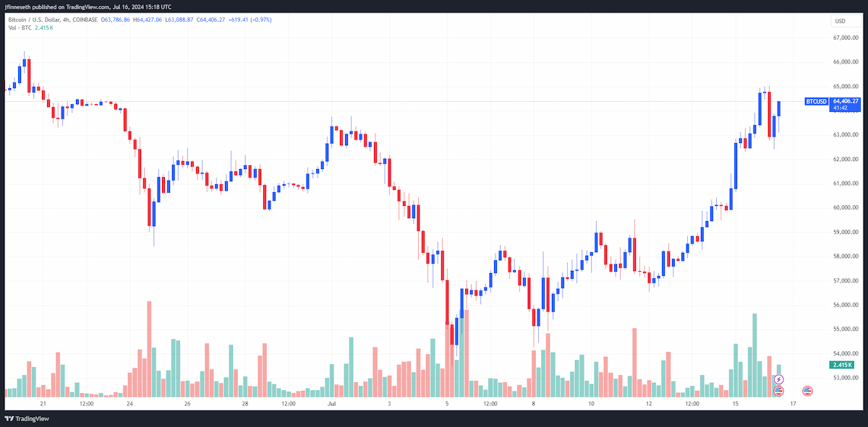The width and height of the screenshot is (868, 427).
Task: Click the 67,000.00 level on price scale
Action: (x=845, y=38)
